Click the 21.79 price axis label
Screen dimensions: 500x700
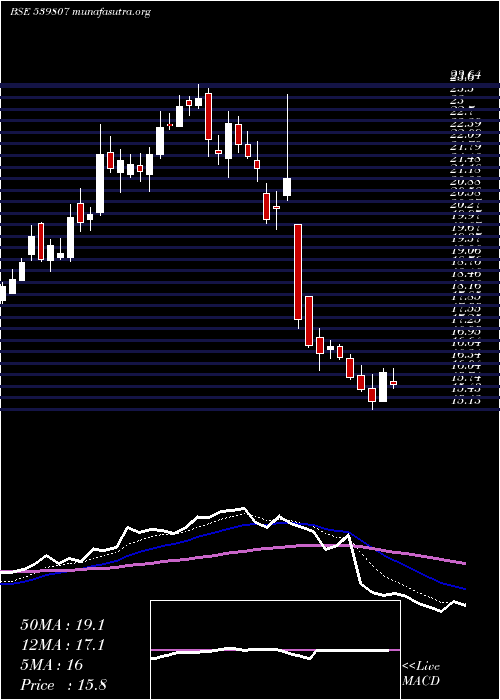click(x=466, y=146)
